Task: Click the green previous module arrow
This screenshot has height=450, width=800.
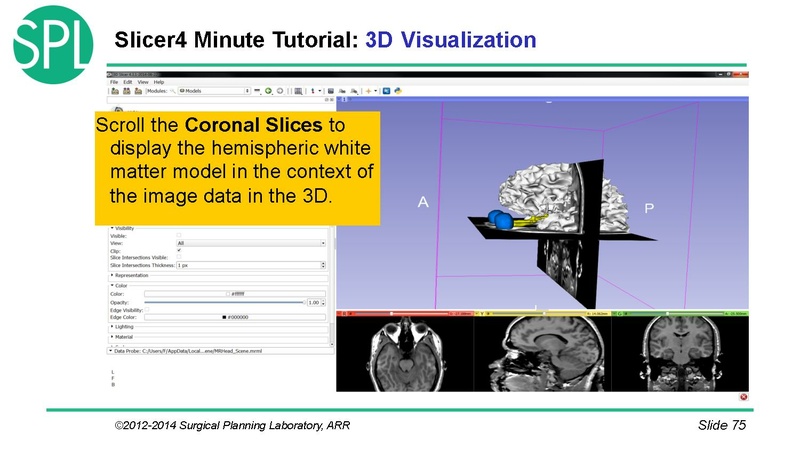Action: click(268, 91)
